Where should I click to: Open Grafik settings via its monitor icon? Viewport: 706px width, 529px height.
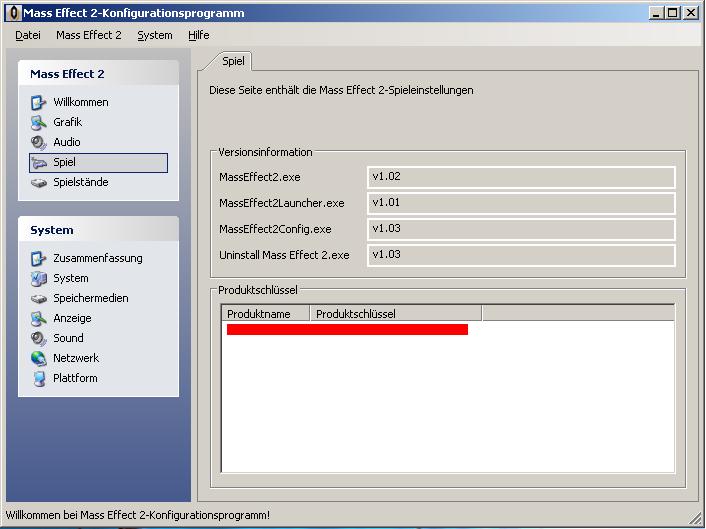click(x=38, y=122)
